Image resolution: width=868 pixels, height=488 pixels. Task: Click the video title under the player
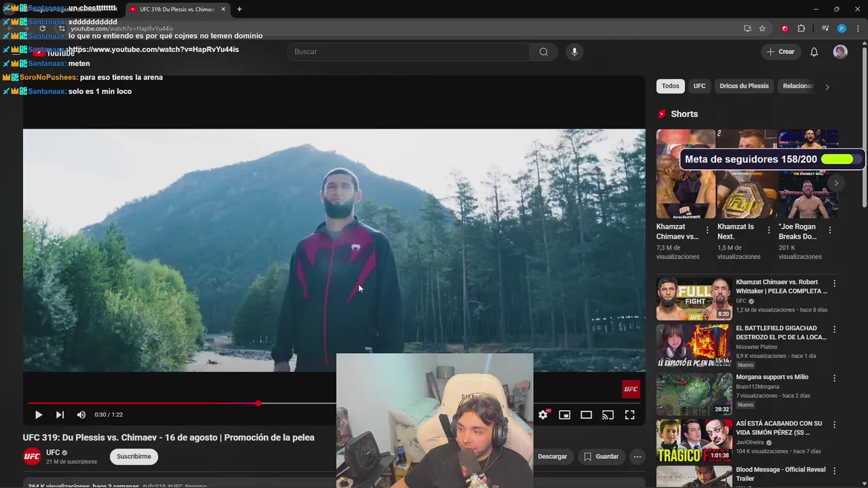[x=169, y=437]
